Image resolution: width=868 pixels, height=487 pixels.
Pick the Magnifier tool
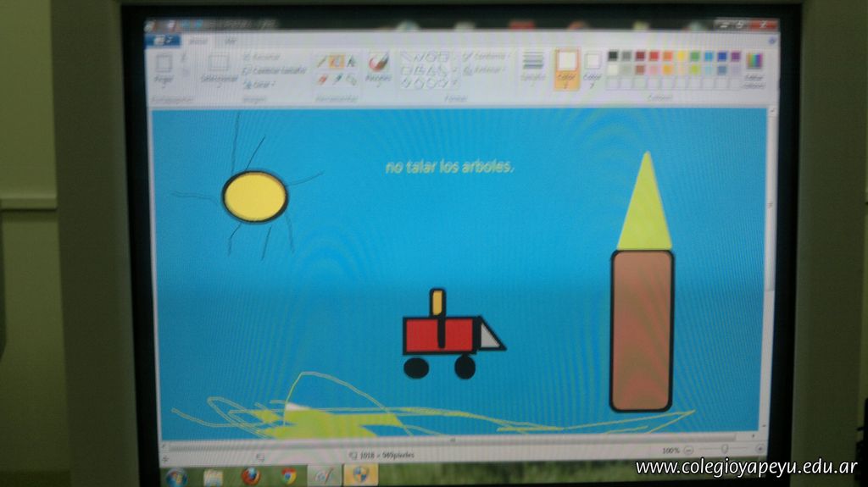(x=351, y=79)
